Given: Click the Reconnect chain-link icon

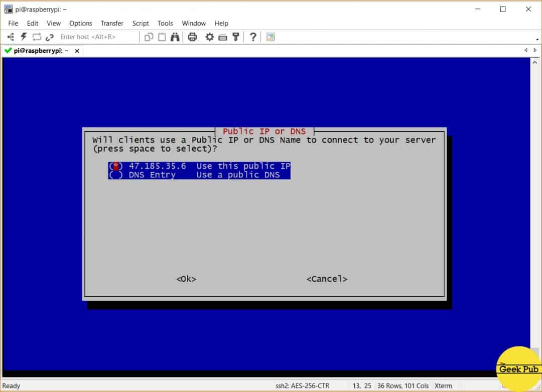Looking at the screenshot, I should (x=50, y=37).
